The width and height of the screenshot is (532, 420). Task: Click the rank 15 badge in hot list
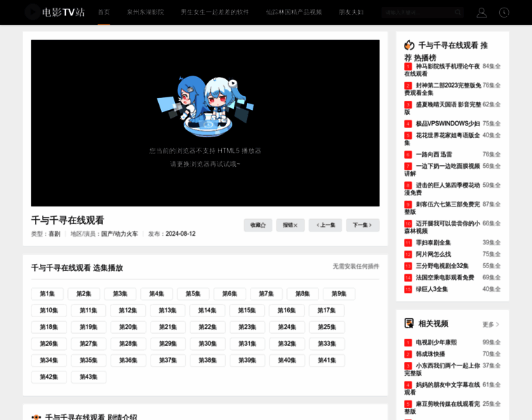[408, 289]
